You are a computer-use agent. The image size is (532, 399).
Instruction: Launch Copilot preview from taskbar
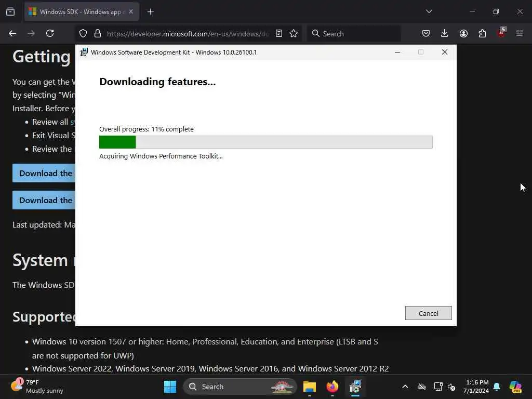pos(515,387)
